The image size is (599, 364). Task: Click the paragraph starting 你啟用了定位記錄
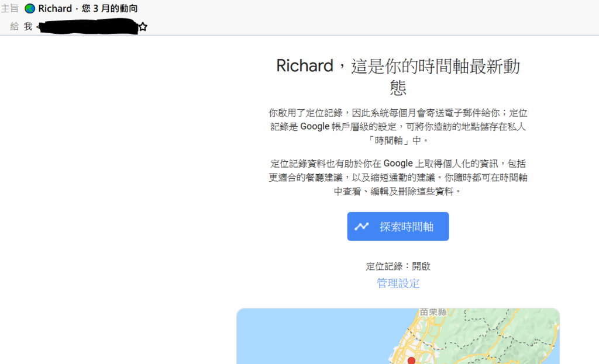pos(398,127)
